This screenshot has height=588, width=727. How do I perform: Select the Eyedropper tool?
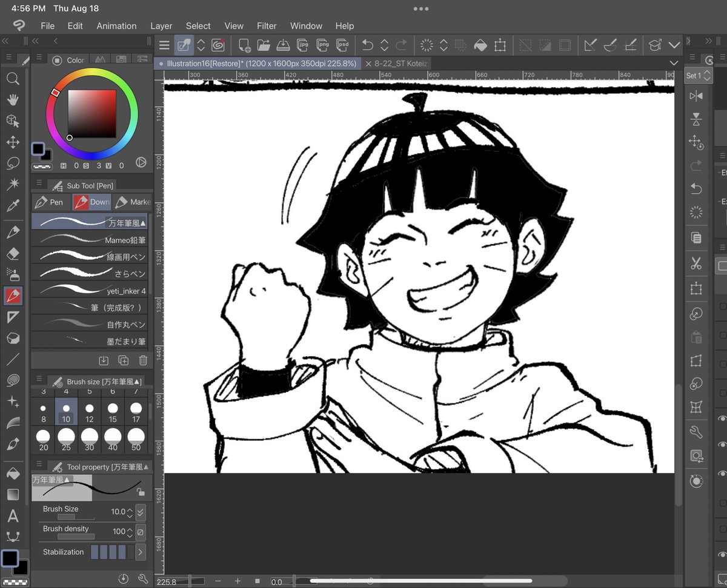coord(13,206)
